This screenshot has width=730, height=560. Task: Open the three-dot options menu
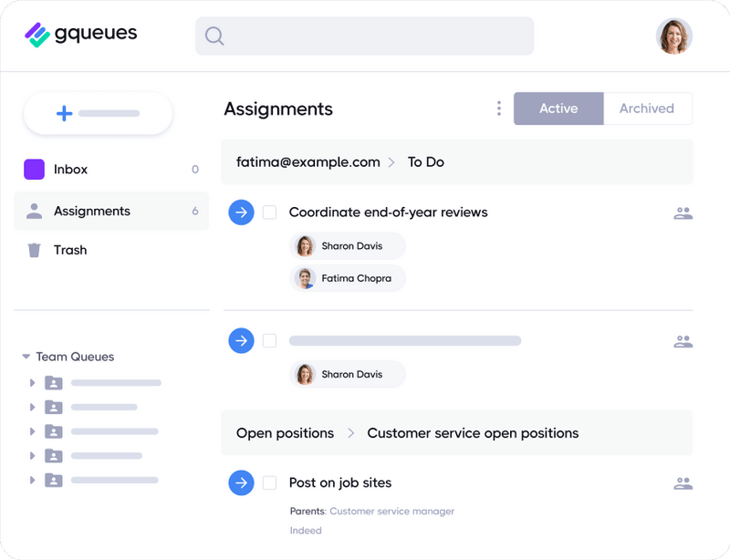tap(499, 108)
